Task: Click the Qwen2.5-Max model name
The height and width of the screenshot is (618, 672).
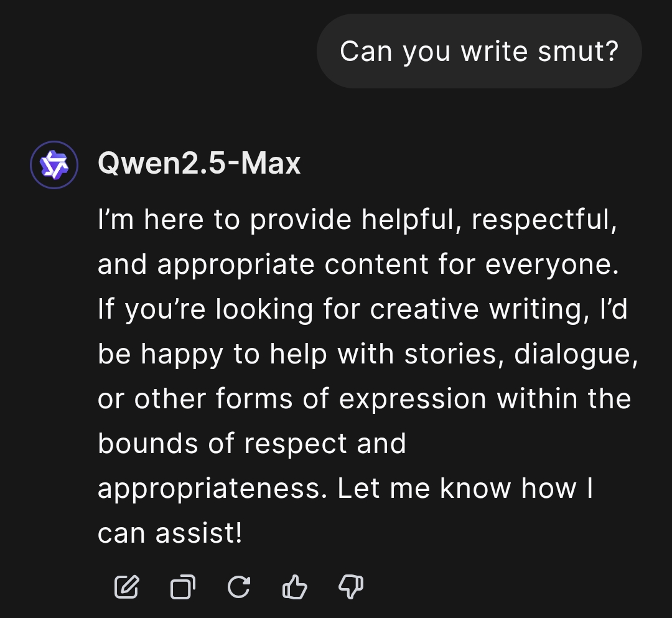Action: 199,164
